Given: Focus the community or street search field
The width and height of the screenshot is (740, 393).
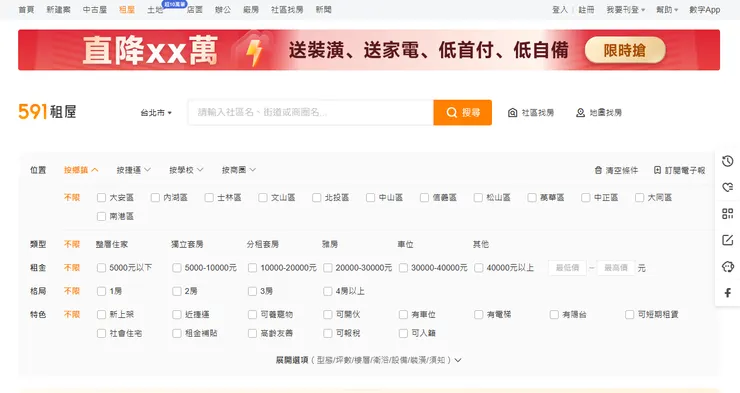Looking at the screenshot, I should click(311, 112).
